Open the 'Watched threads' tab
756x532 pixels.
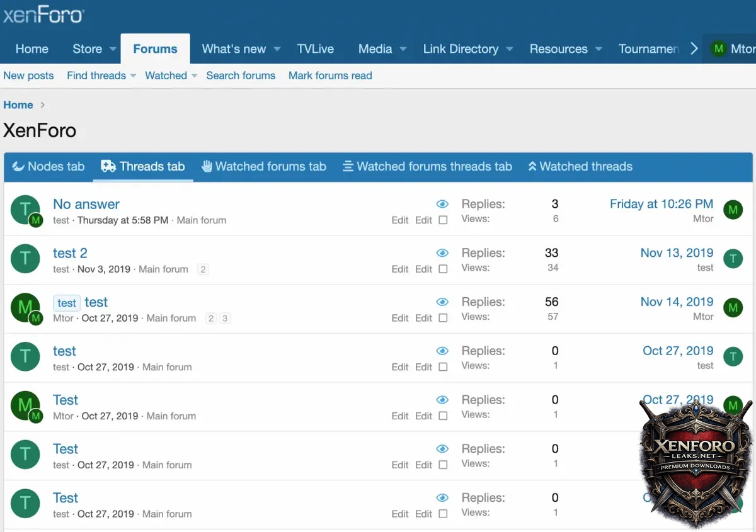[580, 167]
